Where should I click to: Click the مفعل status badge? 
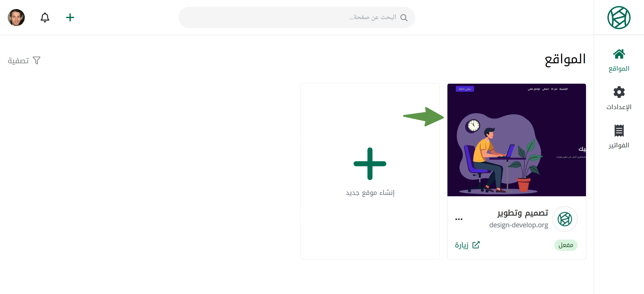pyautogui.click(x=566, y=245)
